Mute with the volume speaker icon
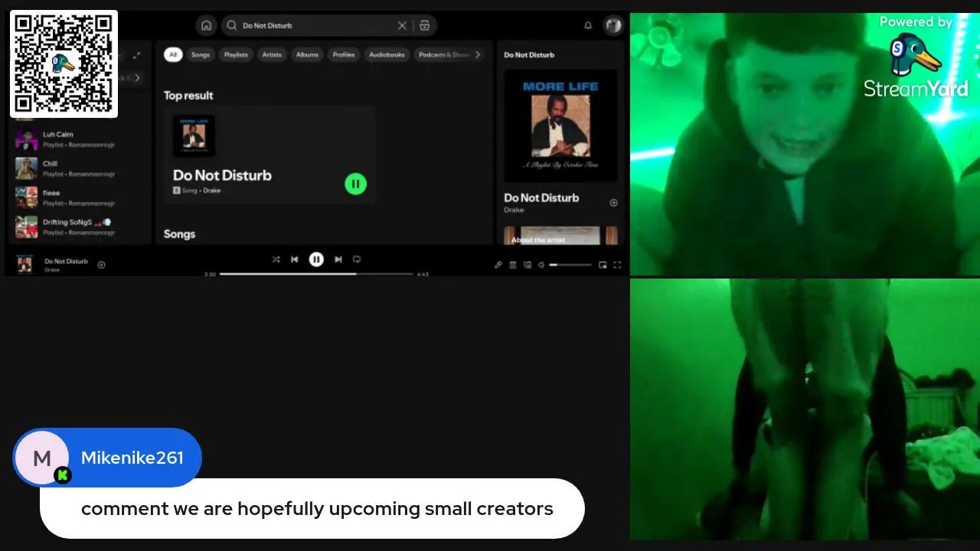 [541, 265]
